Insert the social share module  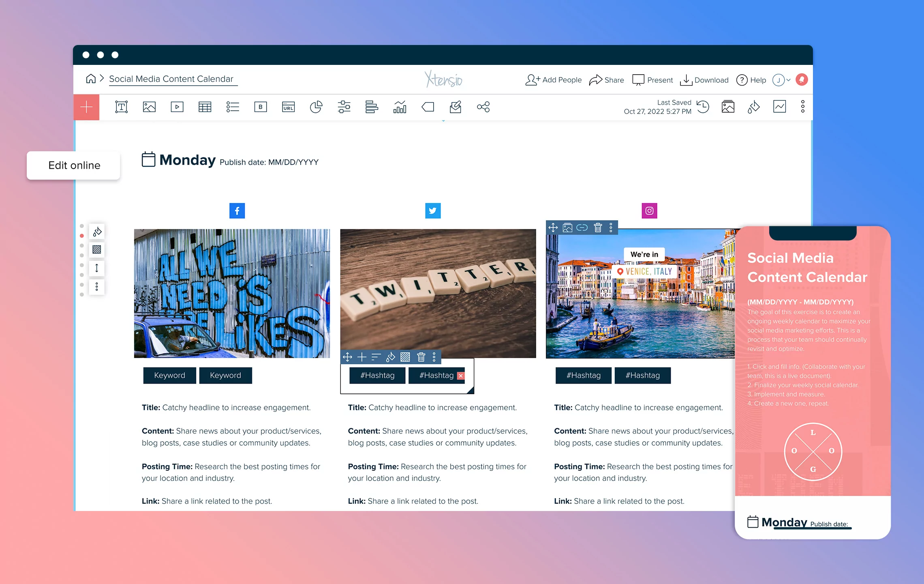click(x=483, y=107)
